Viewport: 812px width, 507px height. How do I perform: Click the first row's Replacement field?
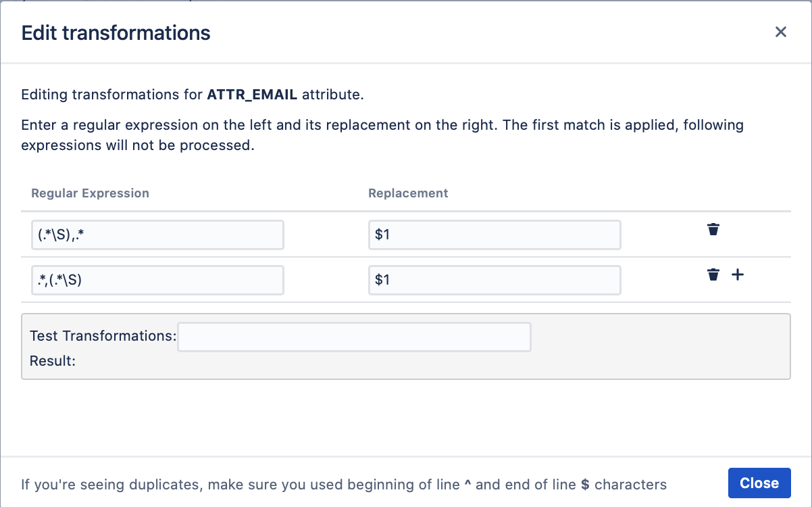click(x=494, y=235)
